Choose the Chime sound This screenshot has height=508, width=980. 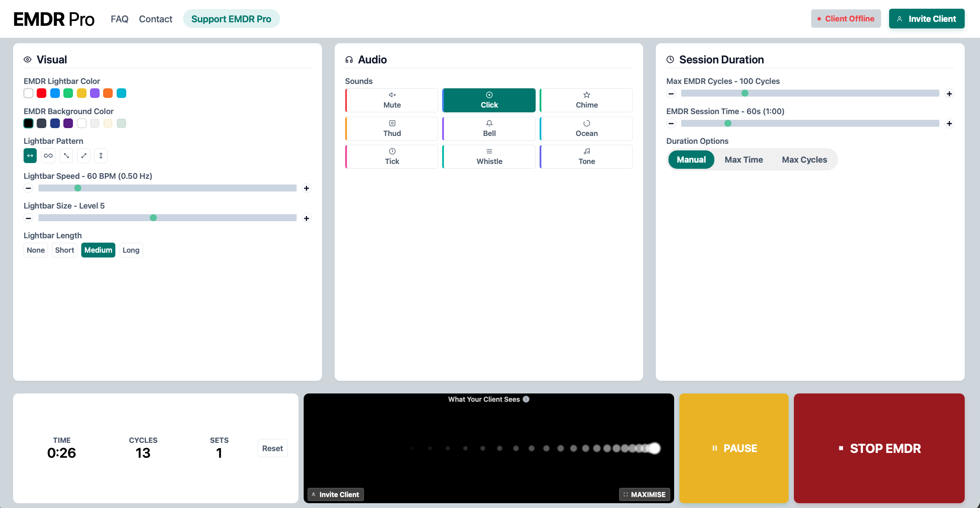click(x=586, y=100)
